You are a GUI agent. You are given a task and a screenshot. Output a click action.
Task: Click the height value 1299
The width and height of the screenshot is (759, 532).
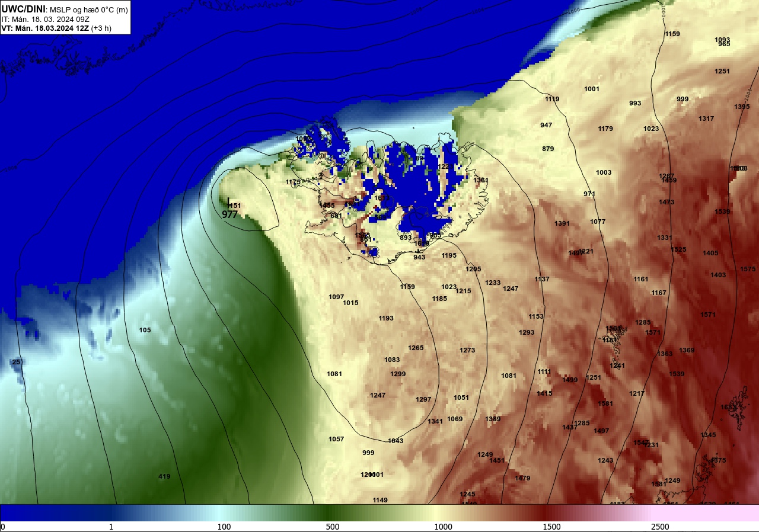pyautogui.click(x=398, y=374)
